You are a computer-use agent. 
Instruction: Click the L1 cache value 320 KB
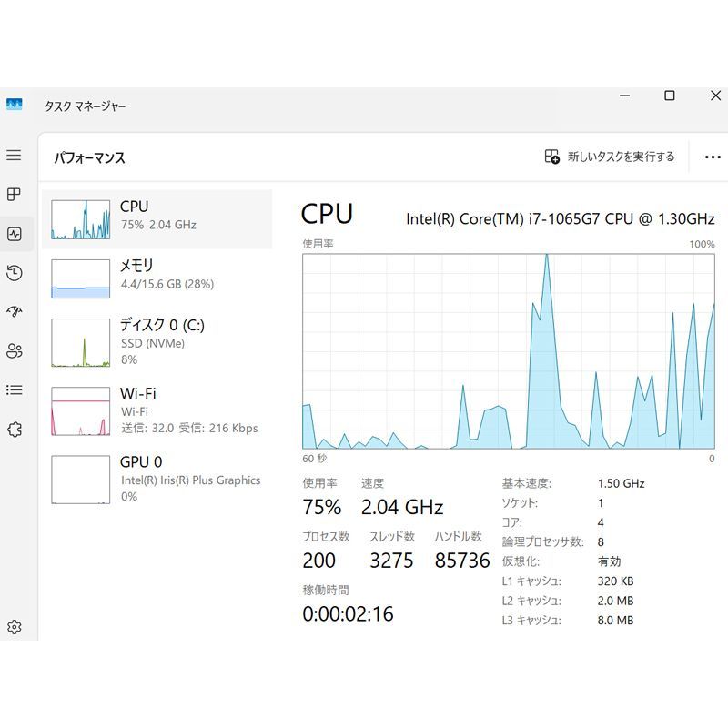[616, 581]
